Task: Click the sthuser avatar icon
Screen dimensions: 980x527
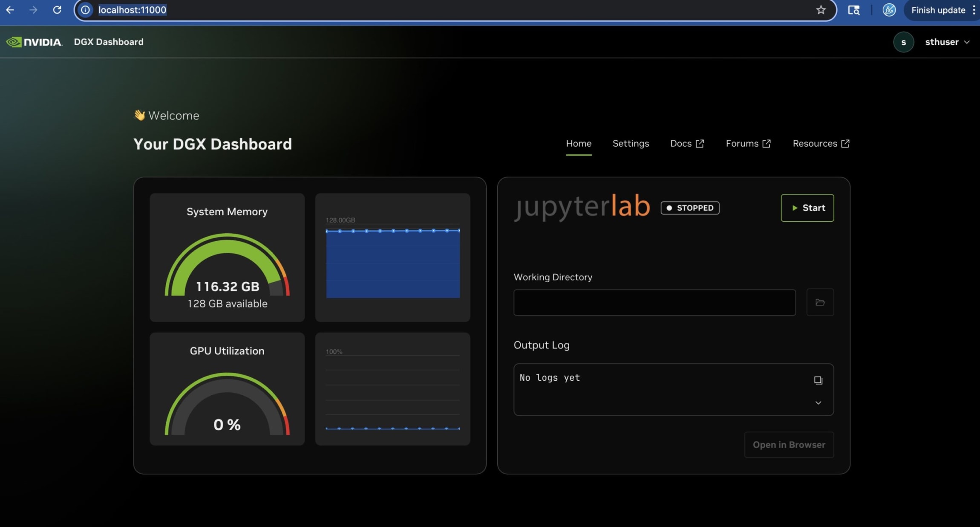Action: tap(903, 41)
